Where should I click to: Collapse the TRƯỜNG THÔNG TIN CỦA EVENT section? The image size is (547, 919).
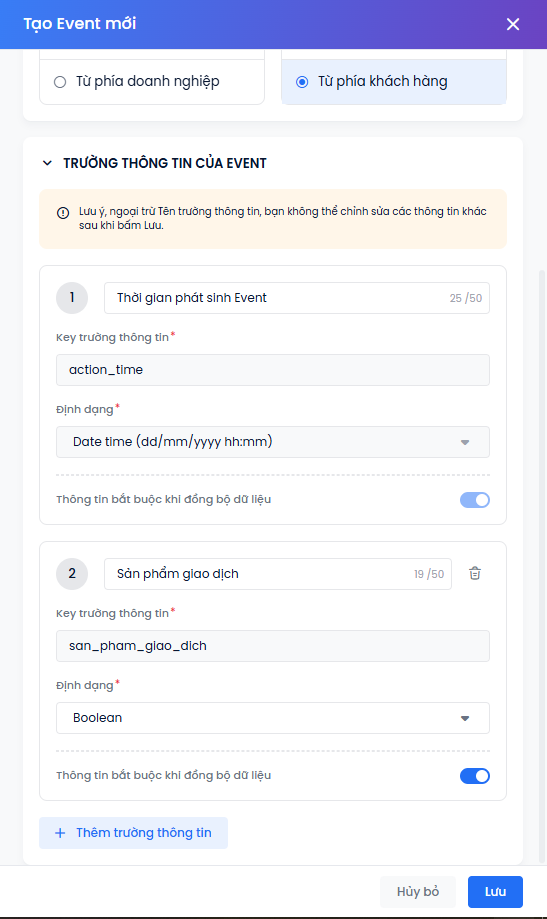(47, 163)
